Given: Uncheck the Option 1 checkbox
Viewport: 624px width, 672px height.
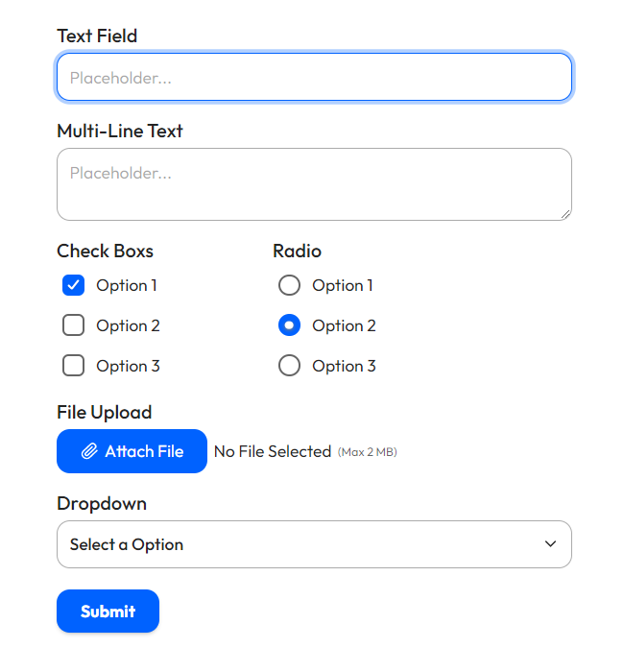Looking at the screenshot, I should pos(74,285).
